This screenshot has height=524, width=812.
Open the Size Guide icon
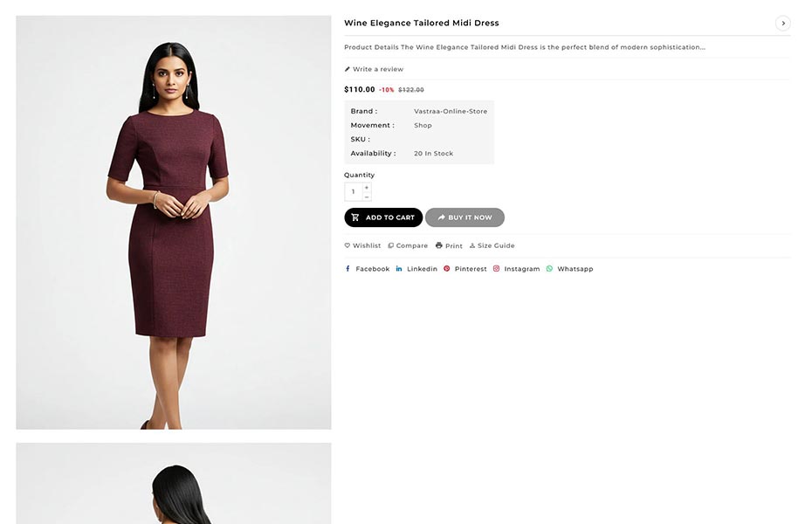472,245
